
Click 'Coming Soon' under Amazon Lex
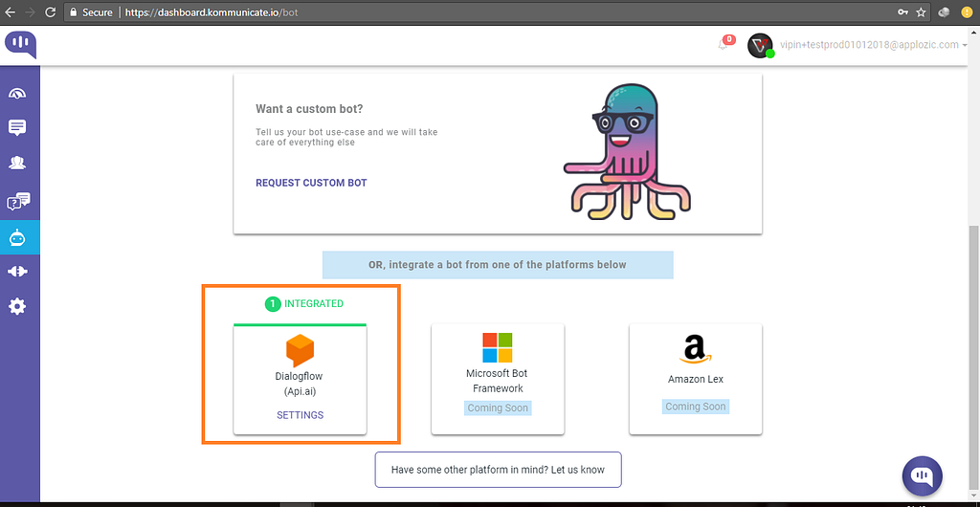(696, 407)
